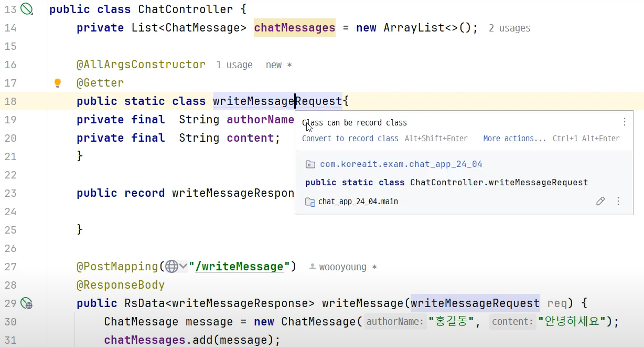Click the module folder icon before chat_app_24_04.main
The height and width of the screenshot is (348, 644).
click(310, 202)
